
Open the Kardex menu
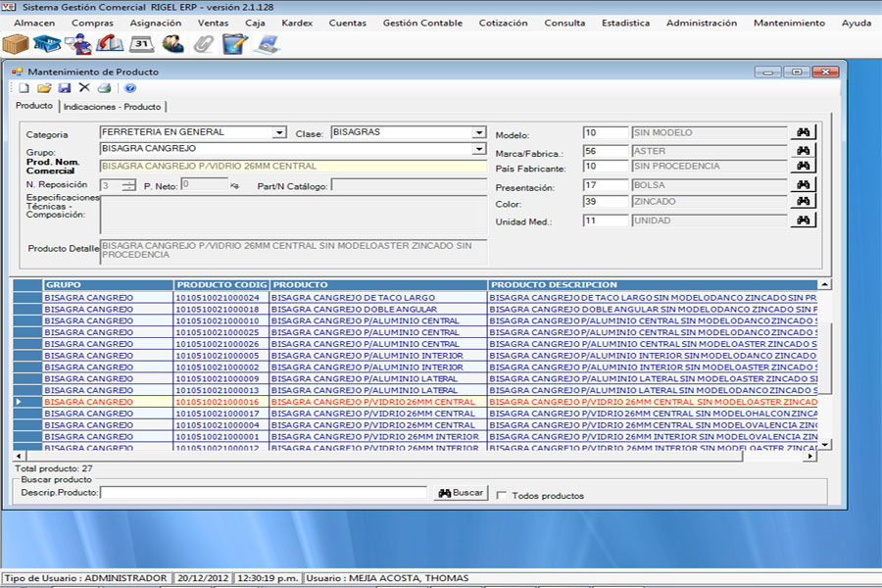pyautogui.click(x=296, y=23)
